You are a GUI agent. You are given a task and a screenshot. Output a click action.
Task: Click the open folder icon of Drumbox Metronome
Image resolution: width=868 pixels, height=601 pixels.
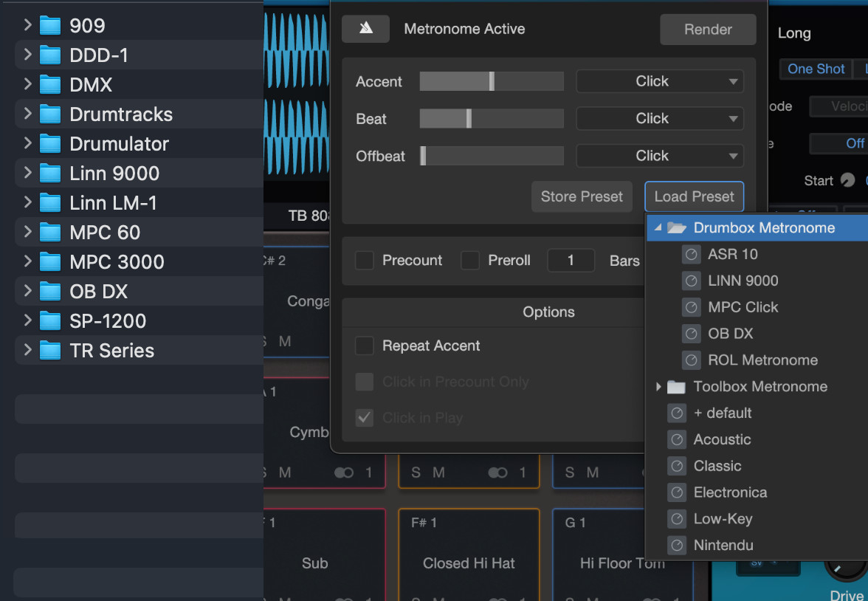676,227
